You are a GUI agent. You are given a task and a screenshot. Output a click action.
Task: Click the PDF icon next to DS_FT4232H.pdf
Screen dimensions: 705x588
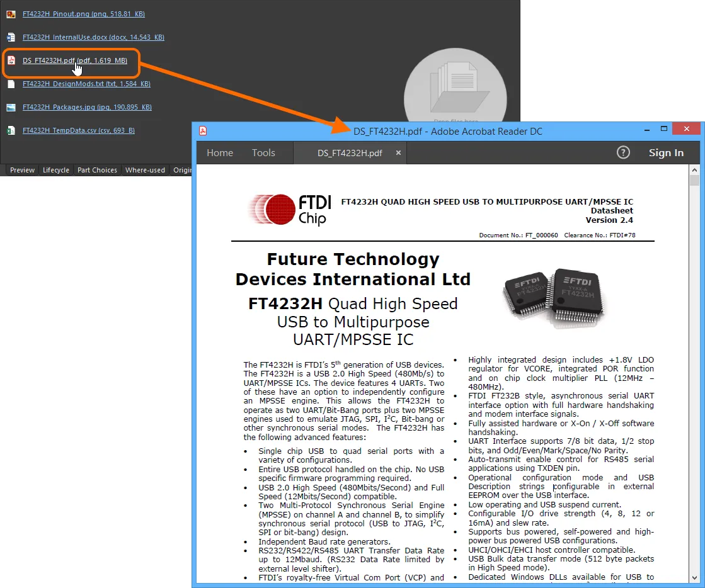coord(12,60)
